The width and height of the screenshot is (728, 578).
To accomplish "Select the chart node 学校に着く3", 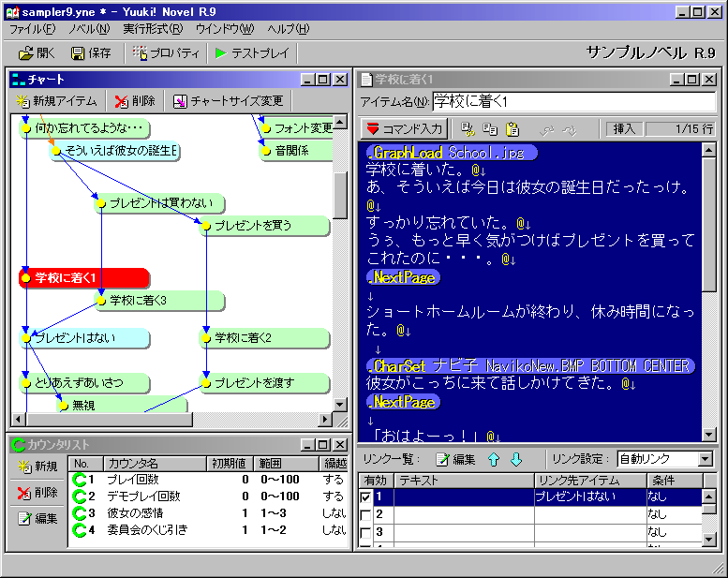I will 159,301.
